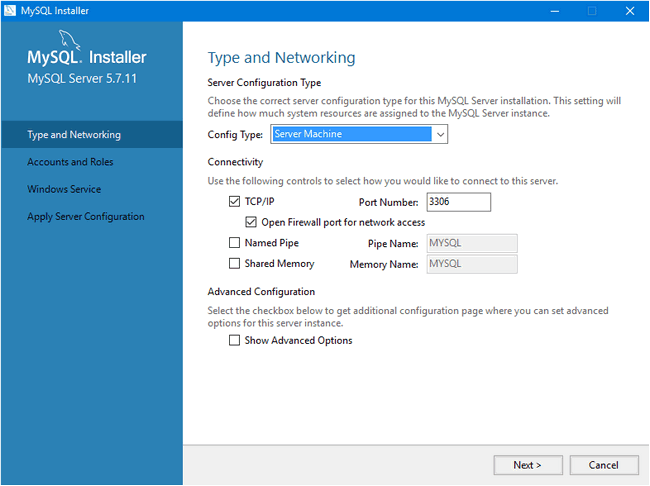Open the Windows Service step
This screenshot has height=486, width=650.
[x=64, y=189]
